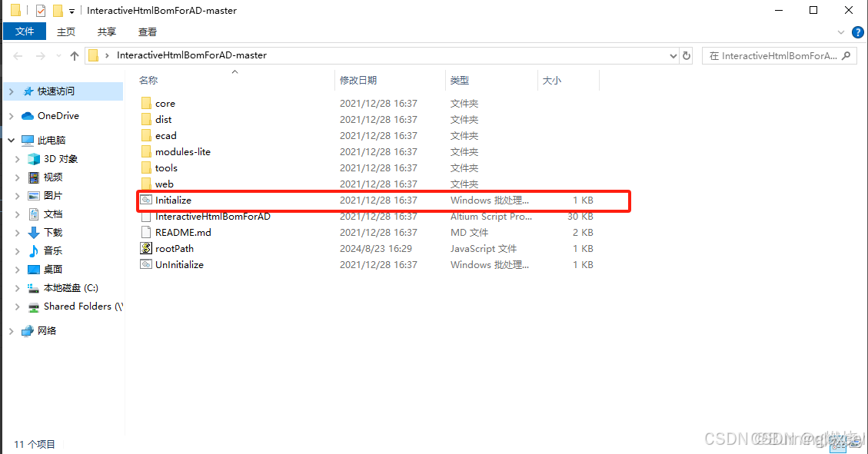Viewport: 868px width, 454px height.
Task: Open the Help question mark icon
Action: click(857, 32)
